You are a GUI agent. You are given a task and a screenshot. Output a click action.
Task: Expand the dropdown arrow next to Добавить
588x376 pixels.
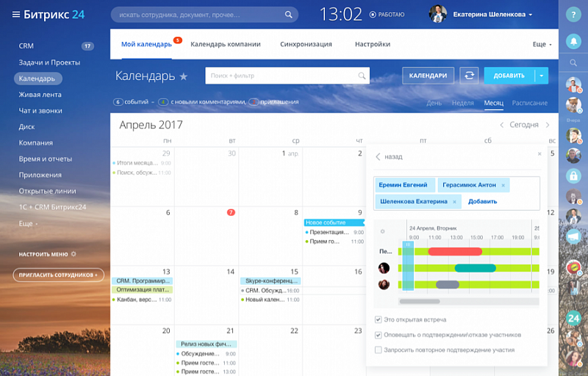(x=542, y=75)
